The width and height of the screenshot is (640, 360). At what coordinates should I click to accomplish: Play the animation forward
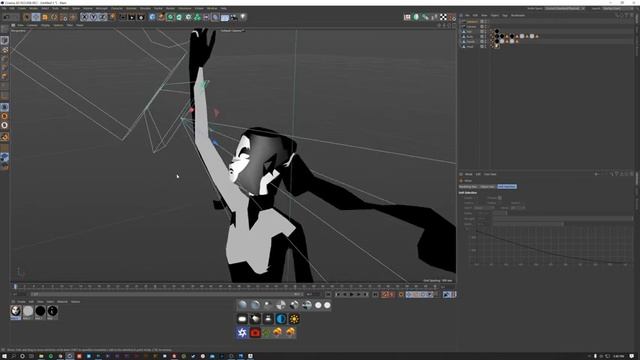pyautogui.click(x=352, y=294)
